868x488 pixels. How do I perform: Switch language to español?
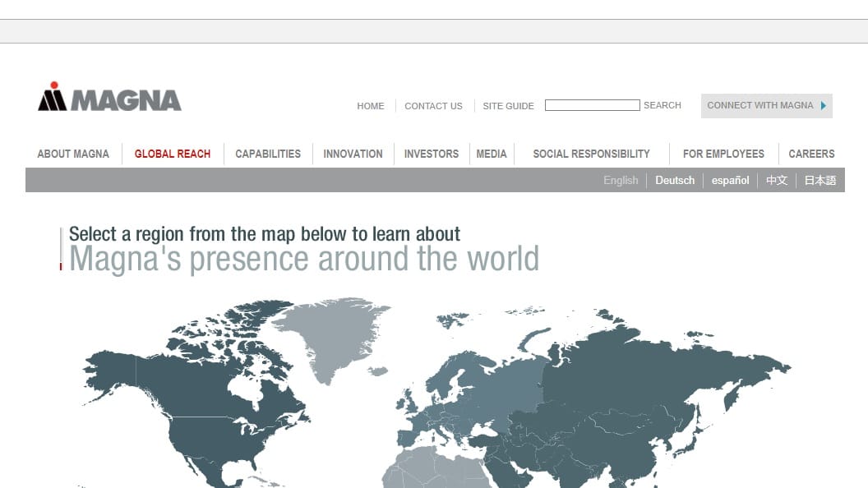click(730, 181)
